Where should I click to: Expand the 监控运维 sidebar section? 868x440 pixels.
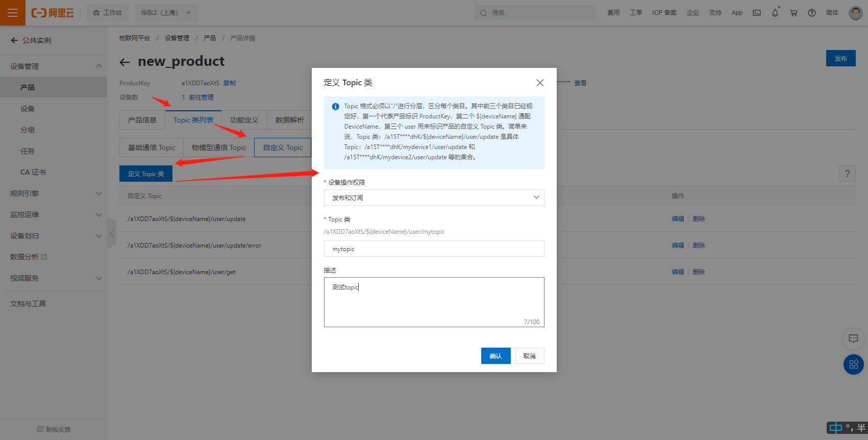click(x=54, y=214)
